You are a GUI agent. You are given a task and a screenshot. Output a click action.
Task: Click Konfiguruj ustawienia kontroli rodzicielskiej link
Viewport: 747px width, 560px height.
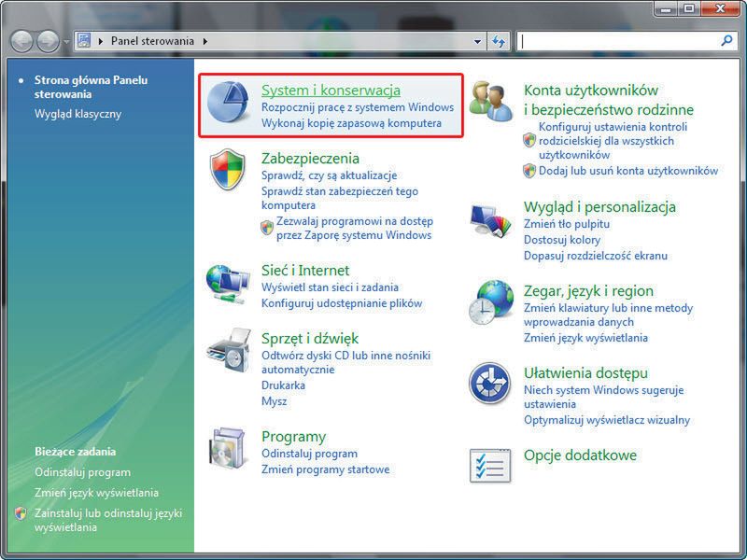coord(613,141)
